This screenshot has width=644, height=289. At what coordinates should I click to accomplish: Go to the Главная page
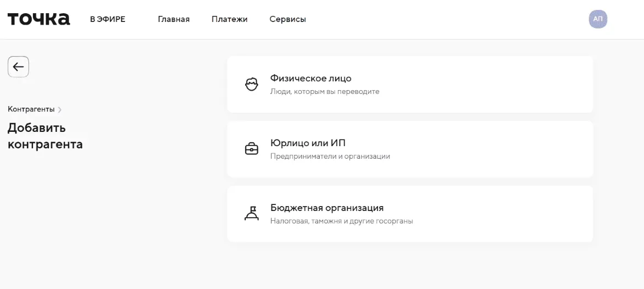[x=173, y=19]
